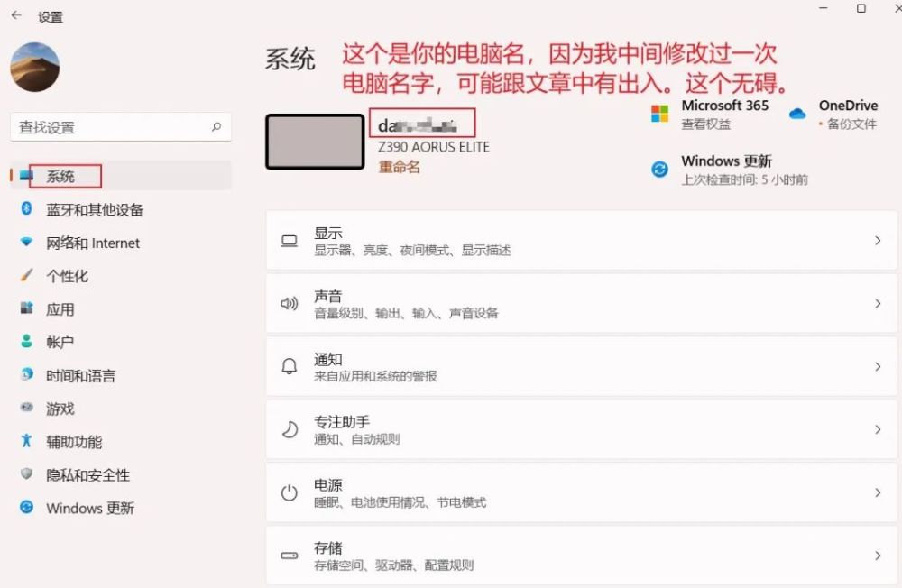
Task: Click the 专注助手 moon icon
Action: 290,430
